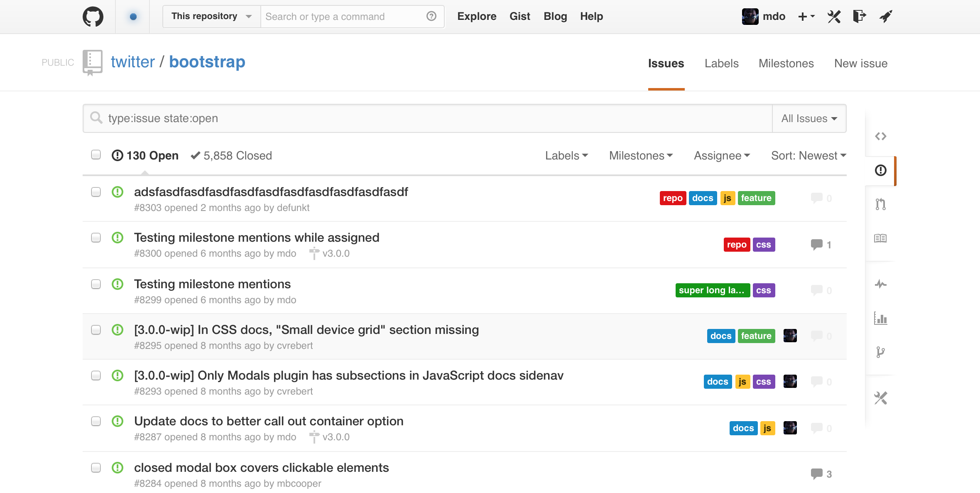The height and width of the screenshot is (493, 980).
Task: Open Pull Requests from sidebar
Action: (x=880, y=204)
